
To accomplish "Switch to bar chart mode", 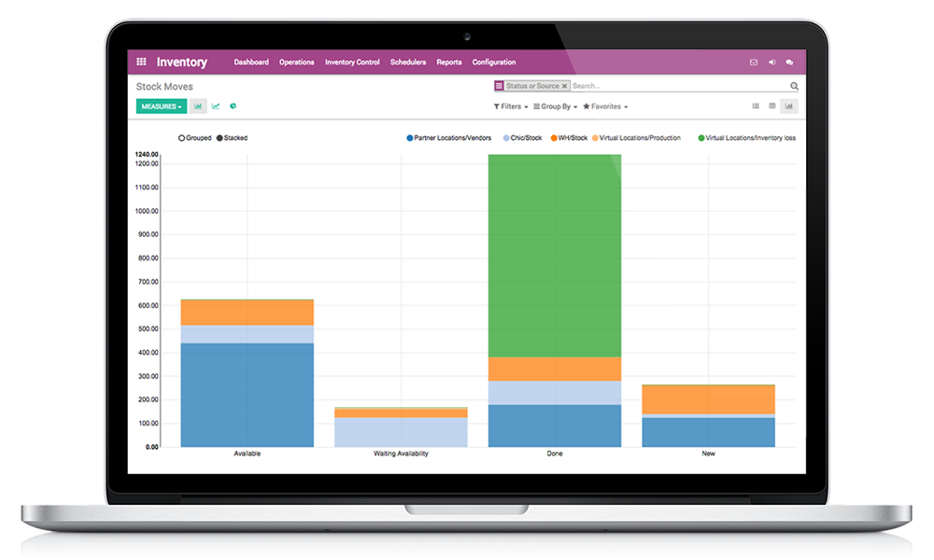I will click(198, 106).
